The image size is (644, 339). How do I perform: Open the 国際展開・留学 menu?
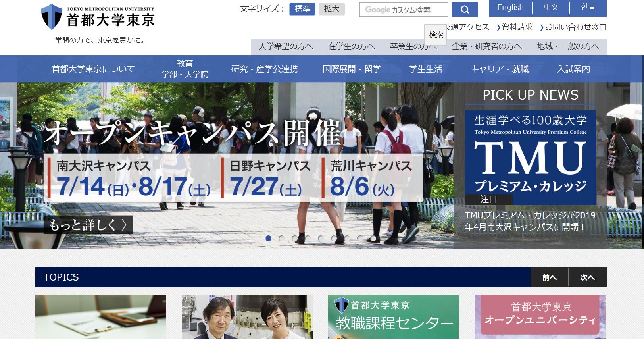(x=352, y=69)
